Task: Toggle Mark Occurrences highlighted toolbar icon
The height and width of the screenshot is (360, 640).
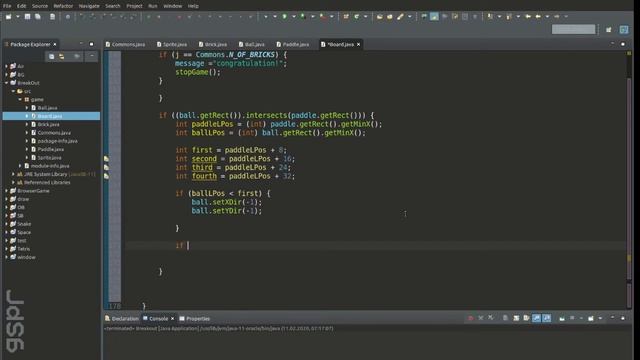Action: coord(434,16)
